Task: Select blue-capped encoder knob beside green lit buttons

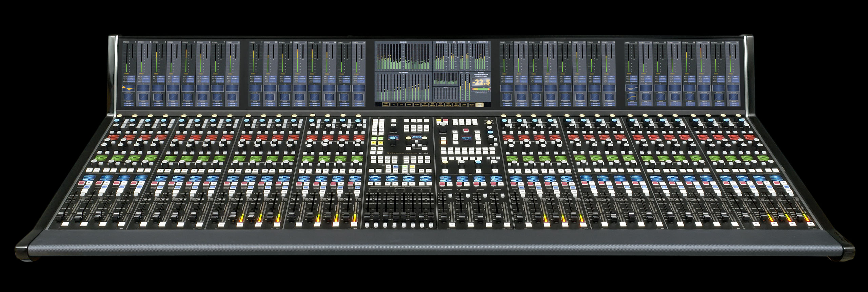Action: click(x=393, y=140)
